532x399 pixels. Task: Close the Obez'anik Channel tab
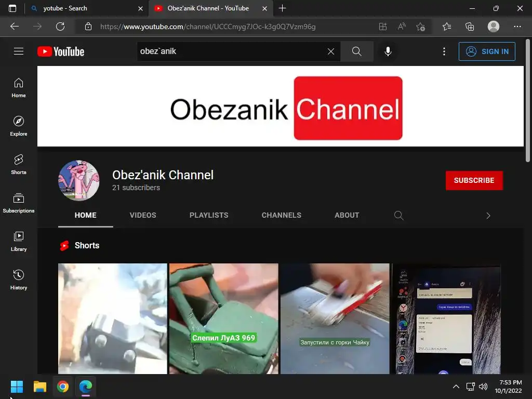264,8
